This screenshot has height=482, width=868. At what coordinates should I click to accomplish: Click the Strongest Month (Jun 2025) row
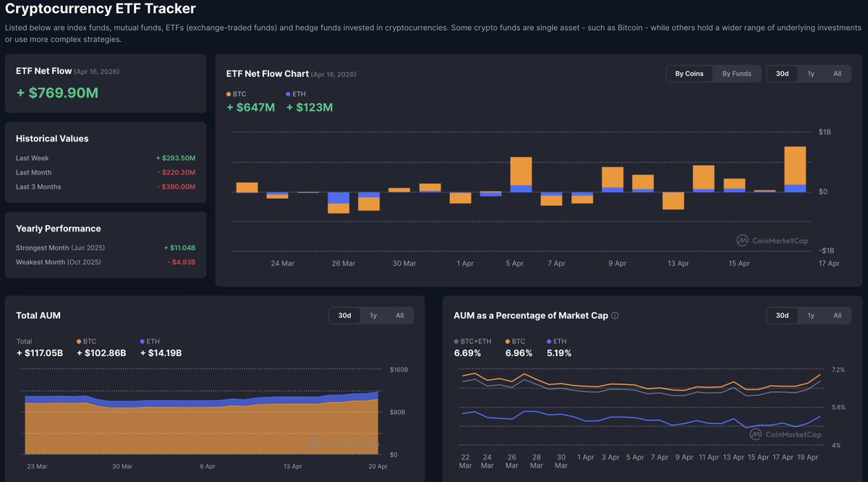(106, 248)
